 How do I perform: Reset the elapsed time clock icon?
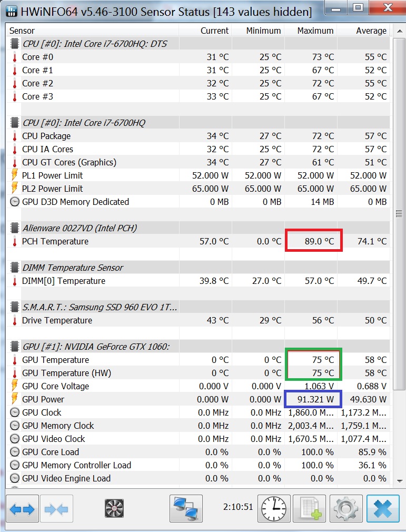tap(274, 509)
